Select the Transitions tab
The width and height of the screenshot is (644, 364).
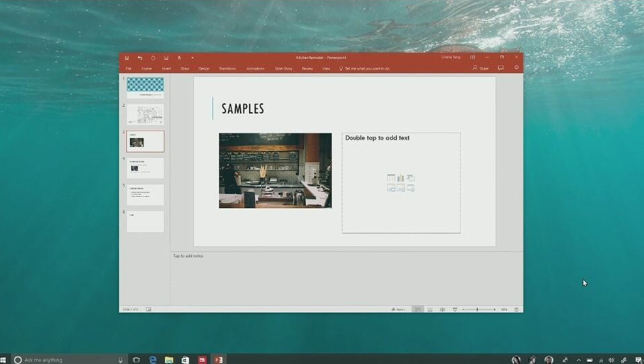coord(227,68)
